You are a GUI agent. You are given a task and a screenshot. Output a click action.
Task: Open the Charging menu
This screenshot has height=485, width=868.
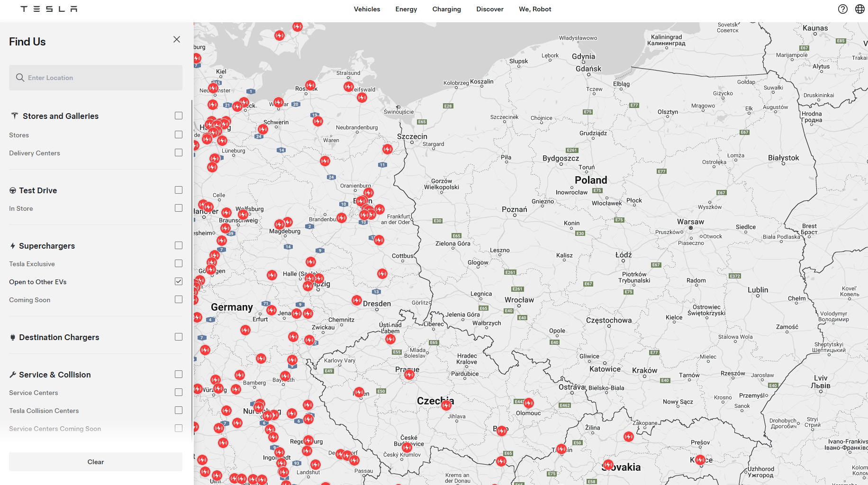[447, 9]
